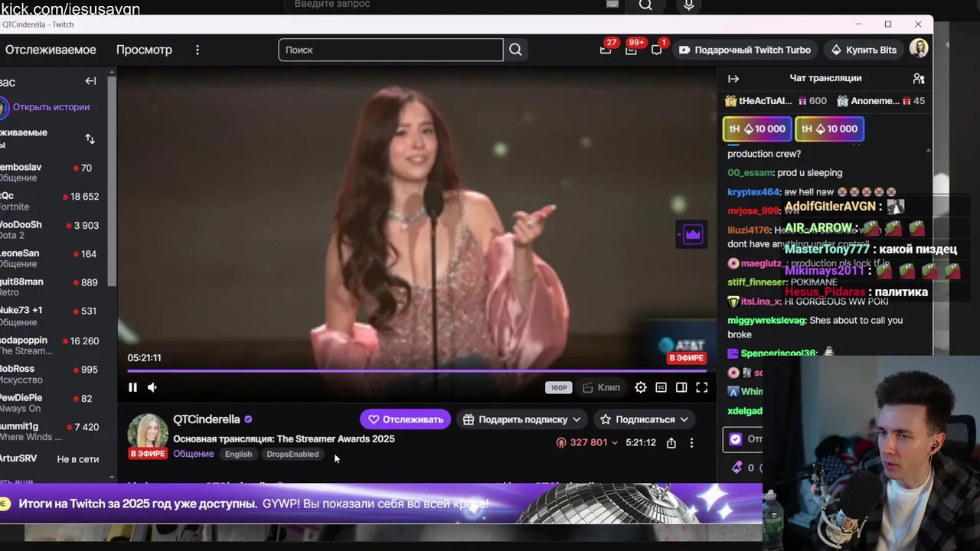980x551 pixels.
Task: Click the followed channels sort arrows icon
Action: [x=90, y=139]
